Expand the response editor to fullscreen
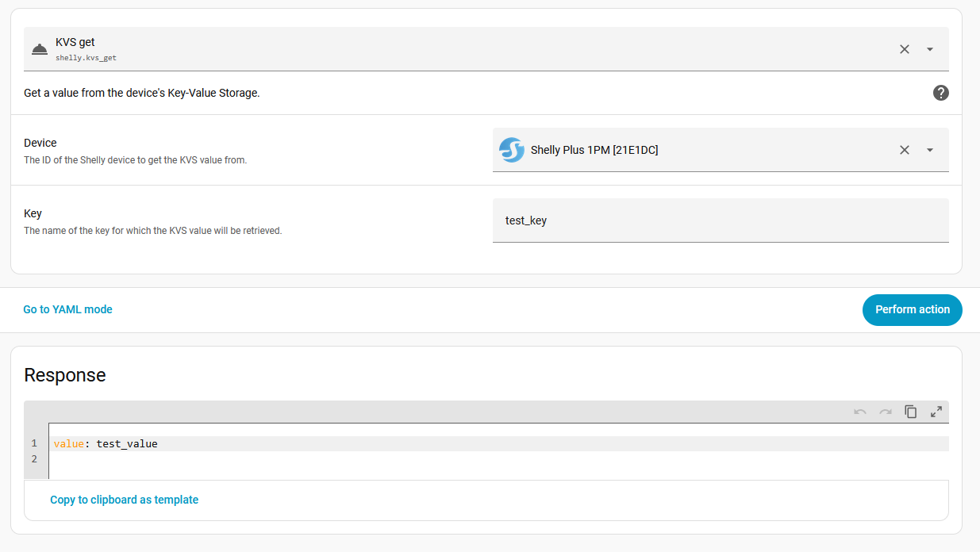Viewport: 980px width, 552px height. click(936, 412)
